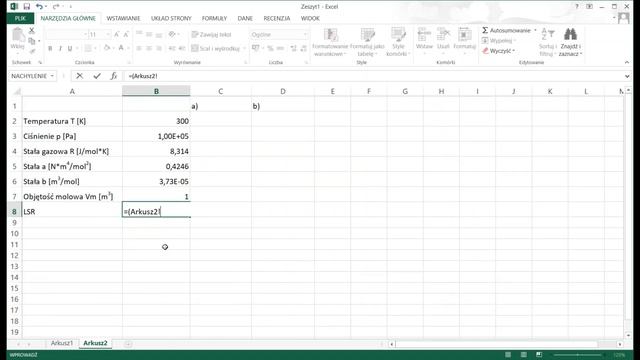This screenshot has width=640, height=360.
Task: Toggle Bold formatting
Action: (x=50, y=48)
